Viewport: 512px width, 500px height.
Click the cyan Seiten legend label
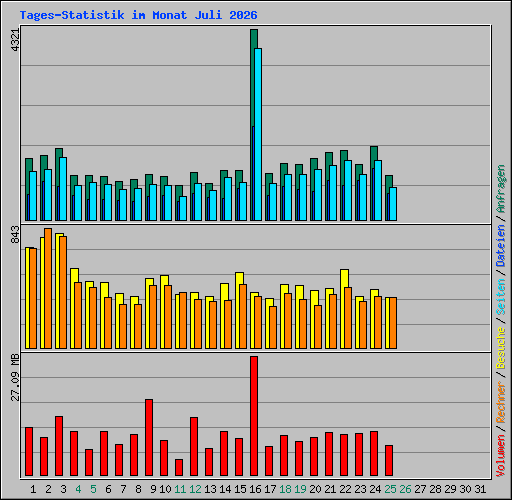(x=501, y=297)
